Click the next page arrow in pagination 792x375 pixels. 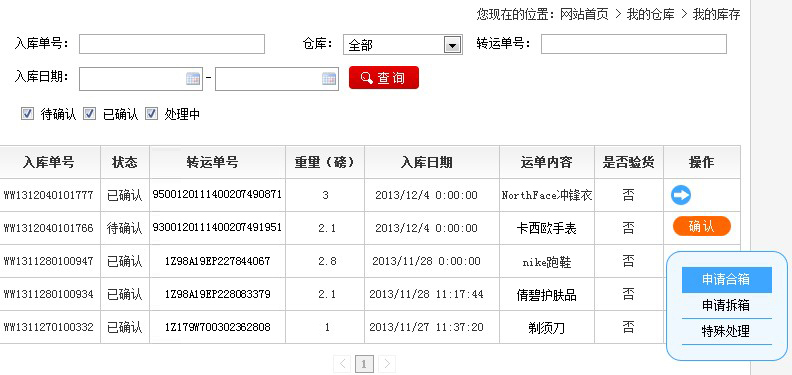pyautogui.click(x=387, y=363)
